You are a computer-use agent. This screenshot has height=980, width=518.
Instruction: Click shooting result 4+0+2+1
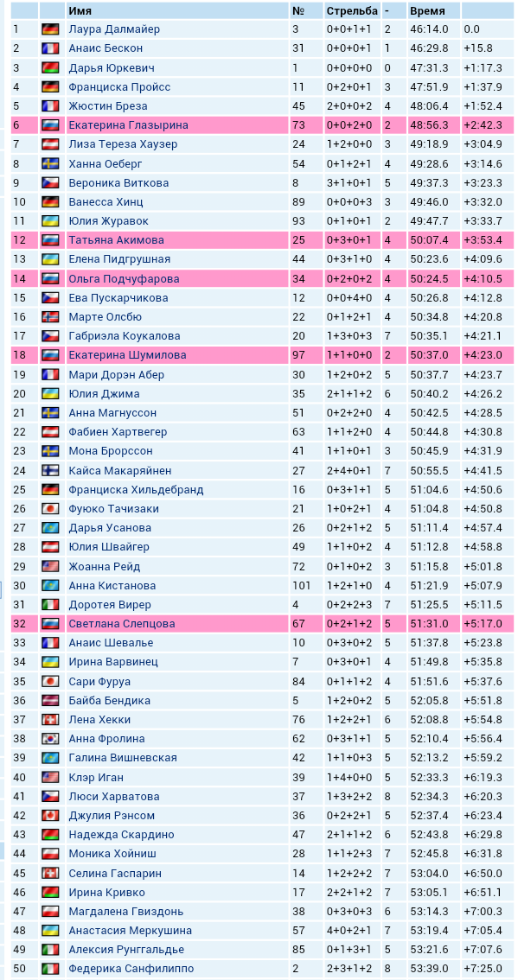tap(349, 931)
